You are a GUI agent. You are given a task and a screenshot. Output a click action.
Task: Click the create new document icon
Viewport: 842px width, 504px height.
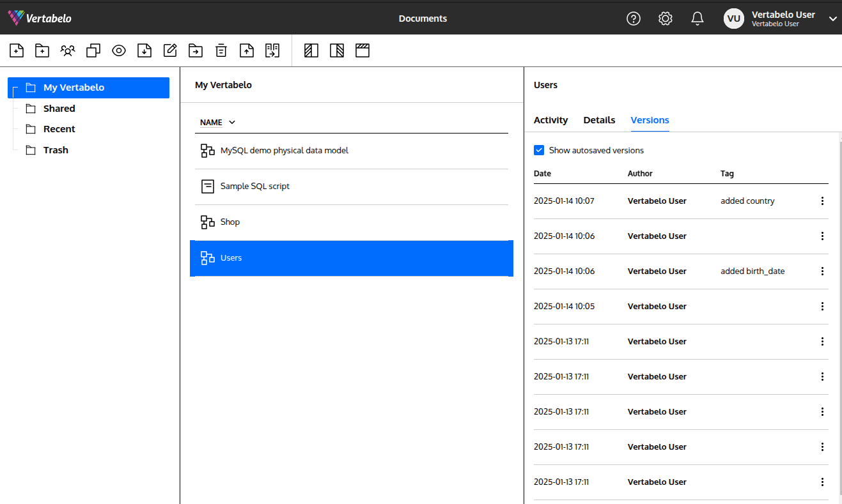(x=17, y=50)
